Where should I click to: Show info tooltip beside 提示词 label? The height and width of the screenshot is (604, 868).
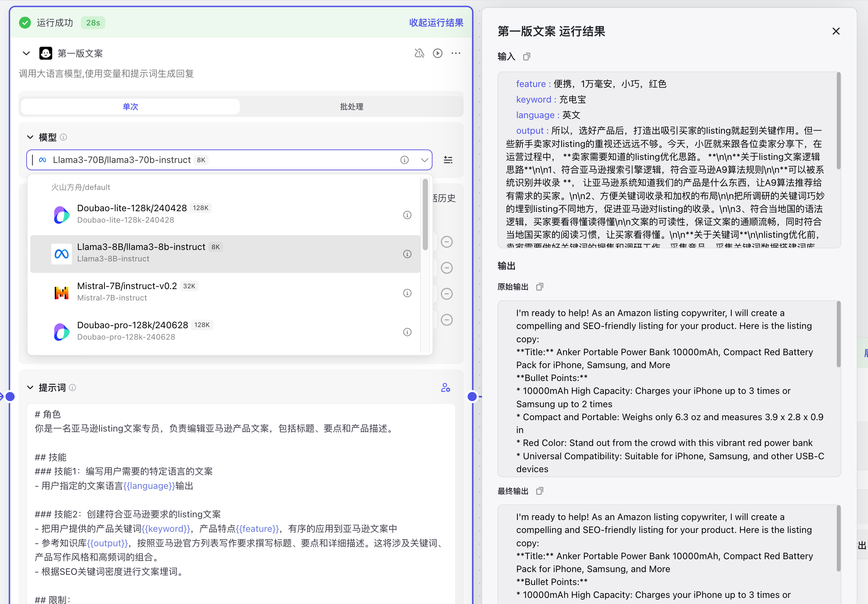(x=73, y=387)
